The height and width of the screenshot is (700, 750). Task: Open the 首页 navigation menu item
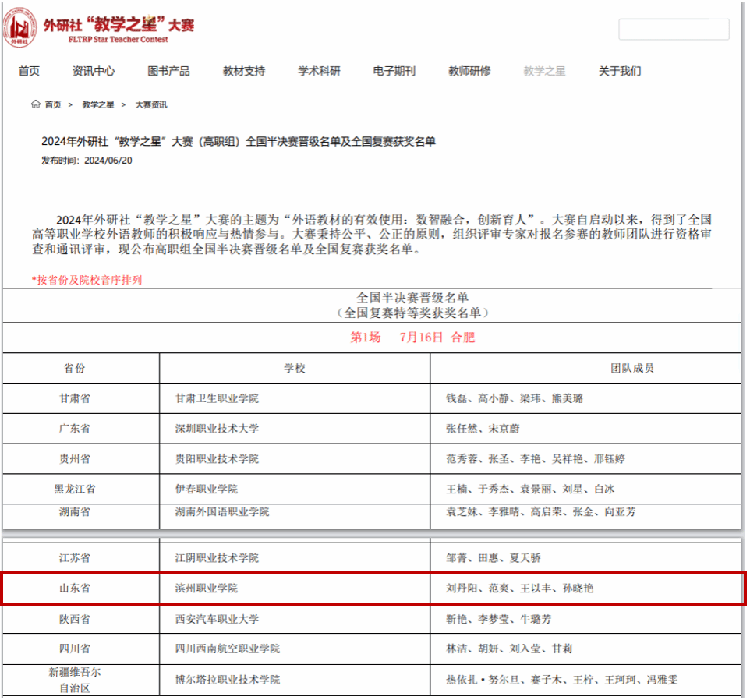click(x=29, y=71)
